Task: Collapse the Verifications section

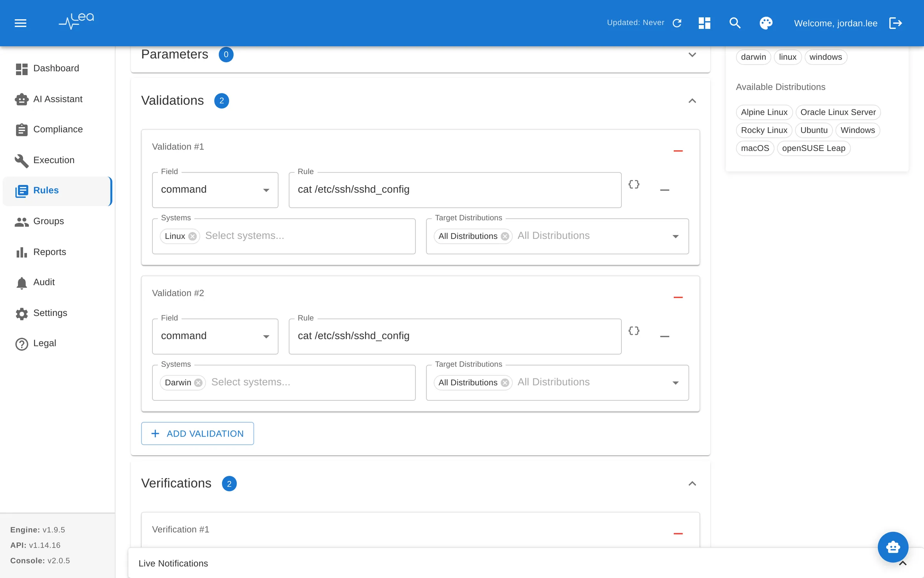Action: 692,484
